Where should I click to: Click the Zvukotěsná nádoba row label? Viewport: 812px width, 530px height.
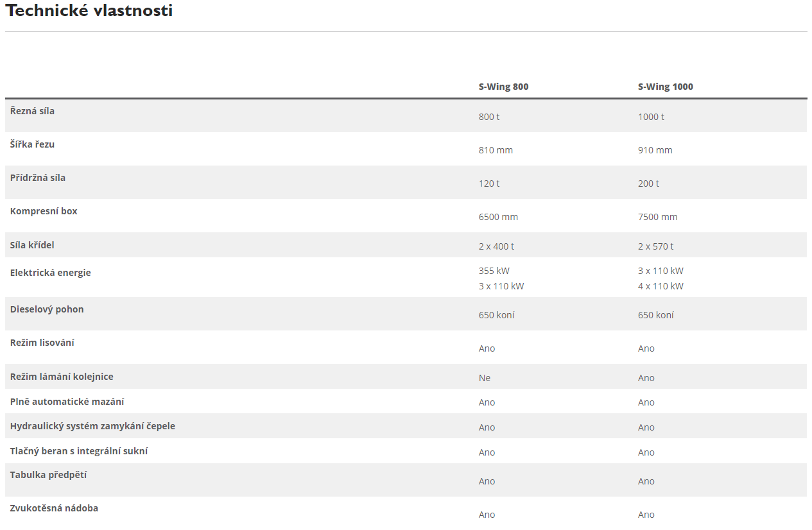click(x=54, y=508)
